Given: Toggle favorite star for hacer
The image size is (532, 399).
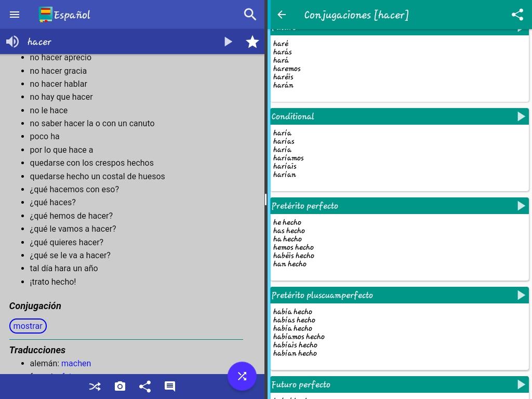Looking at the screenshot, I should coord(252,42).
